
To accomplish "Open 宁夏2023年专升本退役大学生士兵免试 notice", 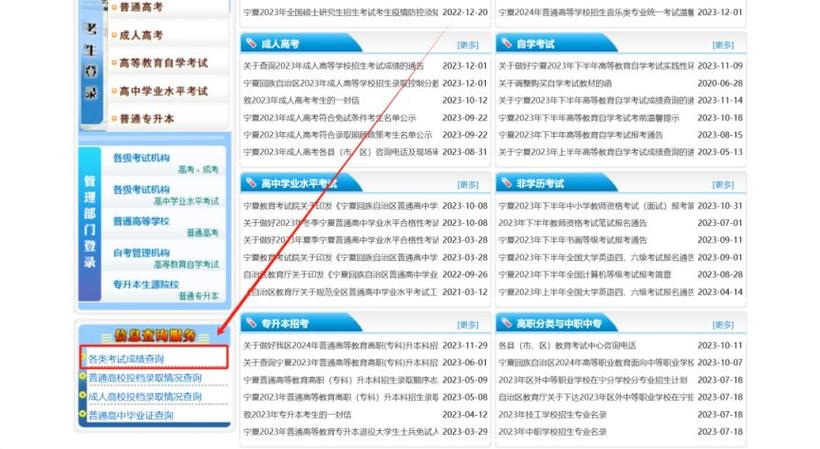I will (x=341, y=432).
